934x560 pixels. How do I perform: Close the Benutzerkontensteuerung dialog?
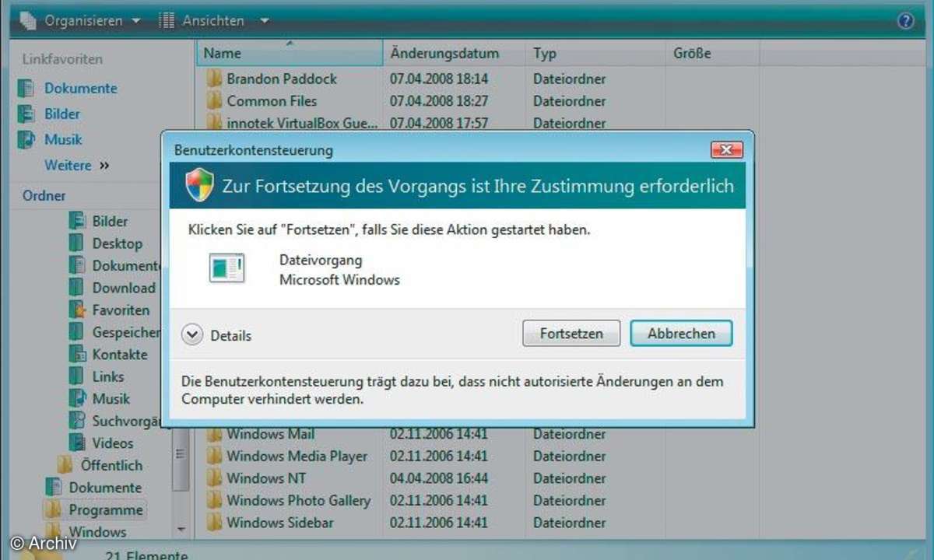coord(726,149)
